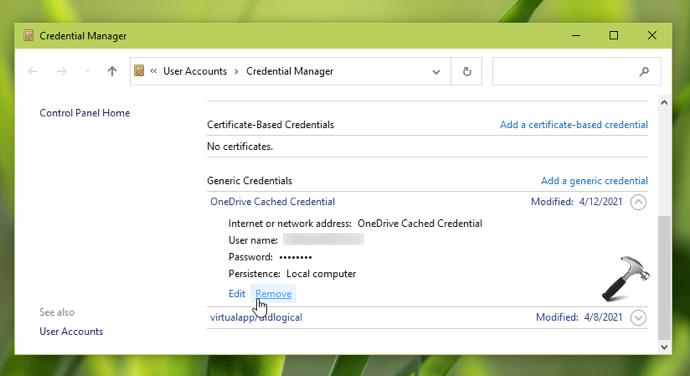Image resolution: width=690 pixels, height=376 pixels.
Task: Open the address bar history dropdown
Action: click(436, 72)
